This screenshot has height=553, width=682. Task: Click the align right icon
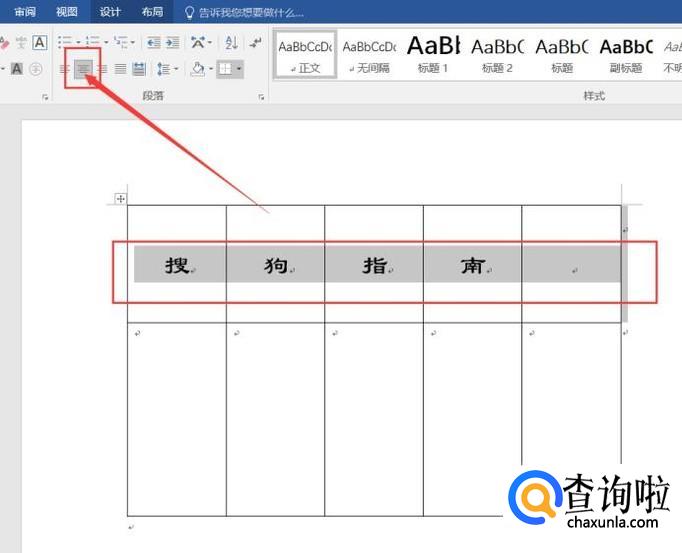tap(102, 69)
